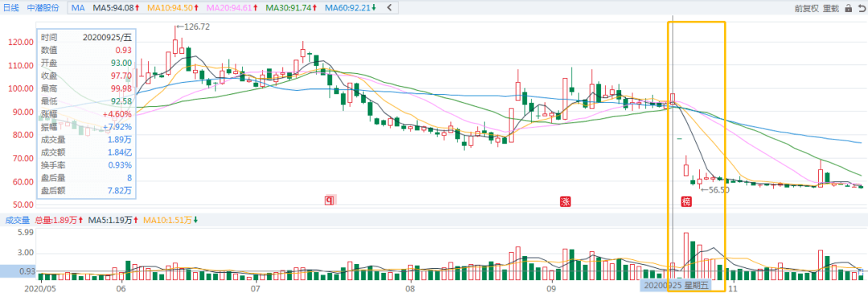Screen dimensions: 868x293
Task: Click the unlock padlock icon
Action: click(x=848, y=8)
